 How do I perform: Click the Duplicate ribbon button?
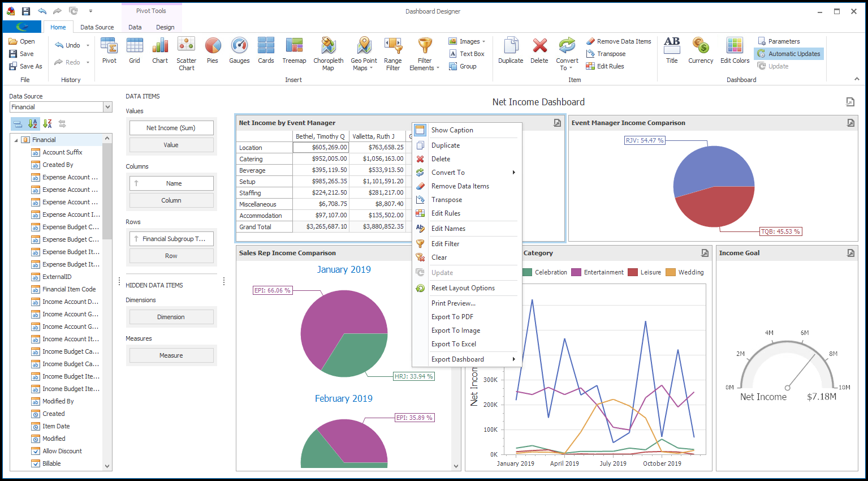511,51
